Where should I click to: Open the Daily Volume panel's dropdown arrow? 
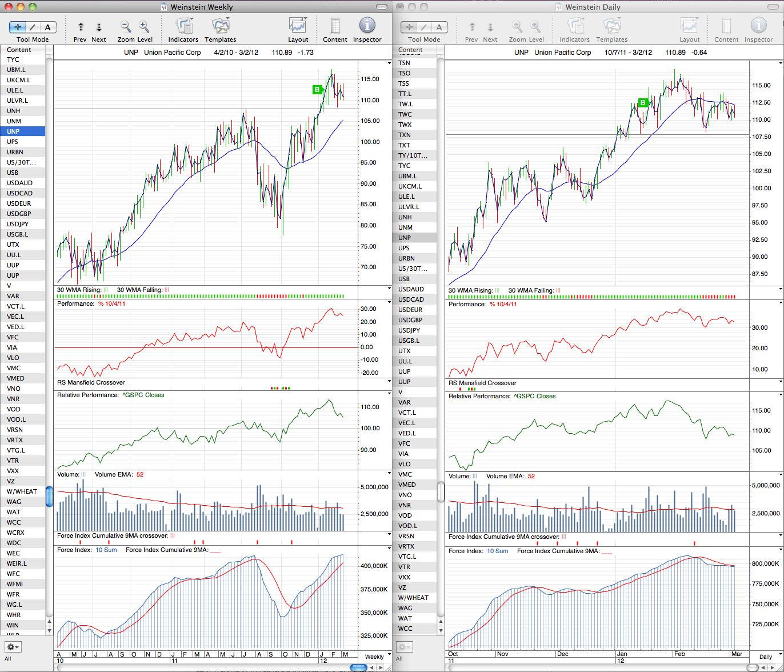click(x=781, y=475)
